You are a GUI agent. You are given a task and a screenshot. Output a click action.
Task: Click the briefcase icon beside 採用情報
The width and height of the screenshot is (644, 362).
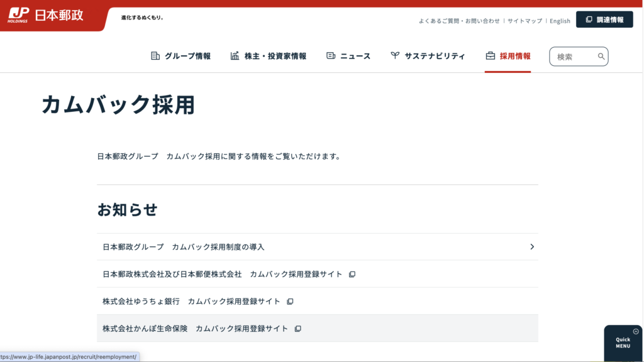tap(491, 56)
